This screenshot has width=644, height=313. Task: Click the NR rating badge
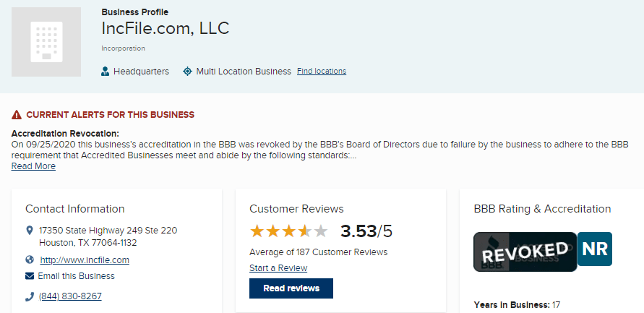(x=595, y=249)
